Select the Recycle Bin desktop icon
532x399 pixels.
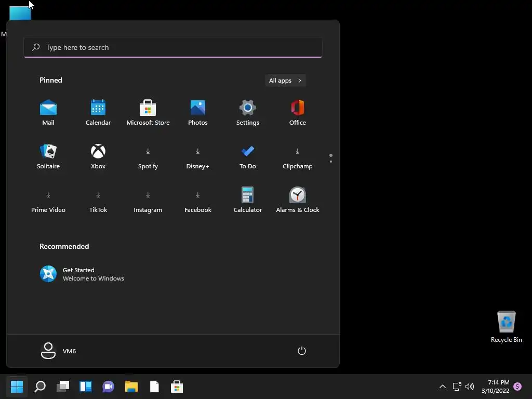[x=506, y=326]
